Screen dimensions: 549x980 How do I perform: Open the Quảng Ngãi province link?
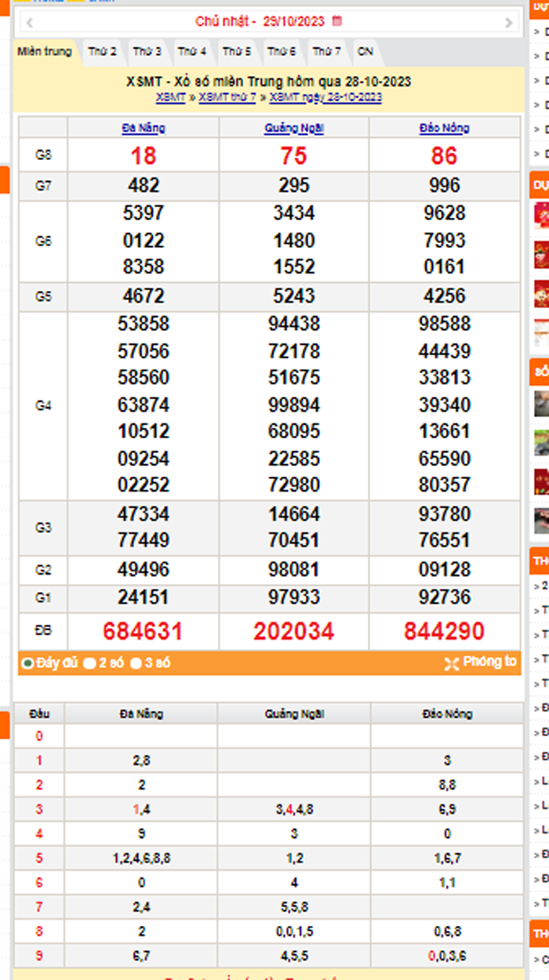[x=294, y=128]
